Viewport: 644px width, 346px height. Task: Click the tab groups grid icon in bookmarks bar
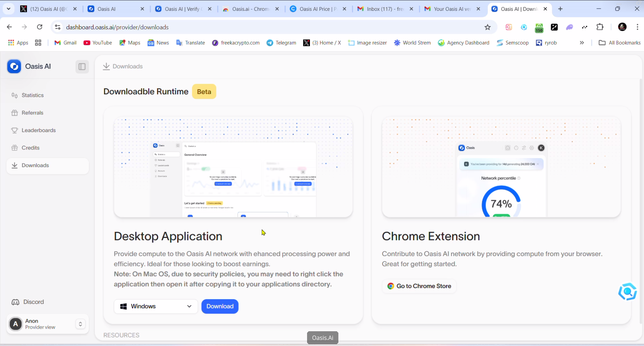coord(38,43)
